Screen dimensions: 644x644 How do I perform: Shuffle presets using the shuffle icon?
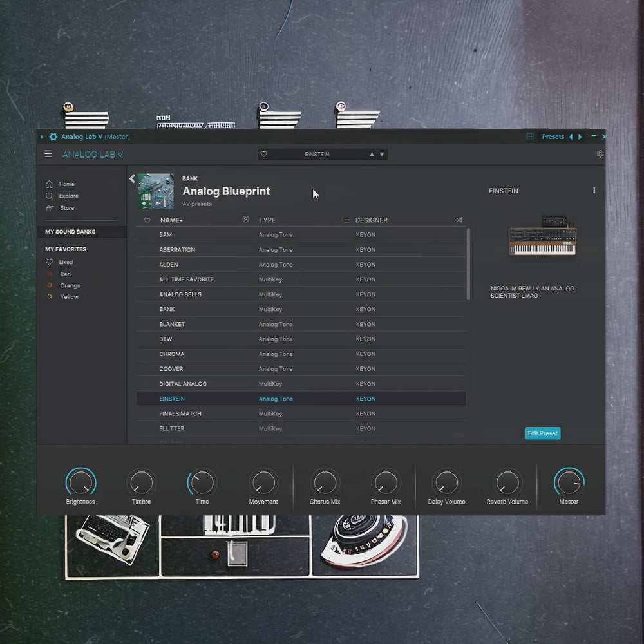459,220
